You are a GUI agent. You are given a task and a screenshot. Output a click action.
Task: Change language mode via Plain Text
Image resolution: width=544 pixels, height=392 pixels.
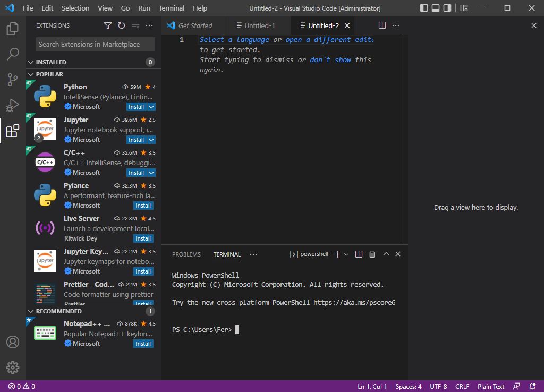[490, 387]
